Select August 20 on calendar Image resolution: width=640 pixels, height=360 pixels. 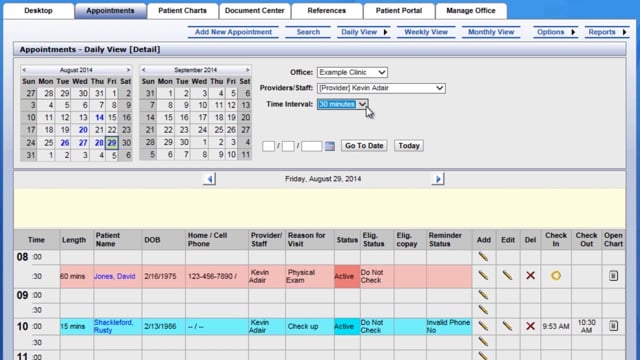pyautogui.click(x=83, y=130)
